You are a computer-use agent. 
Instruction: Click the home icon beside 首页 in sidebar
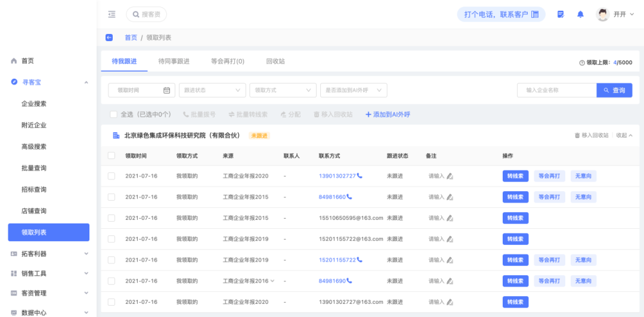(14, 61)
